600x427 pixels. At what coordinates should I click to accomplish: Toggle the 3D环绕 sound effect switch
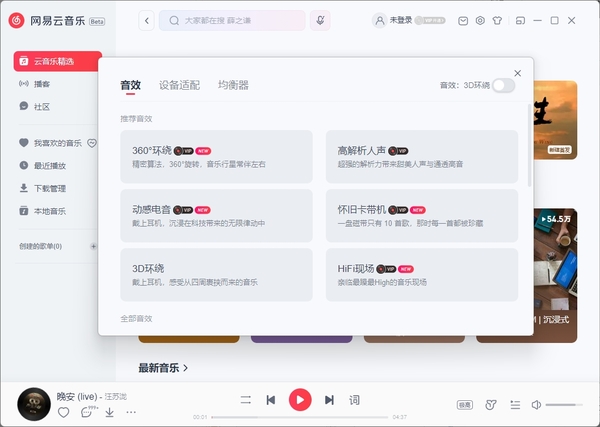503,86
